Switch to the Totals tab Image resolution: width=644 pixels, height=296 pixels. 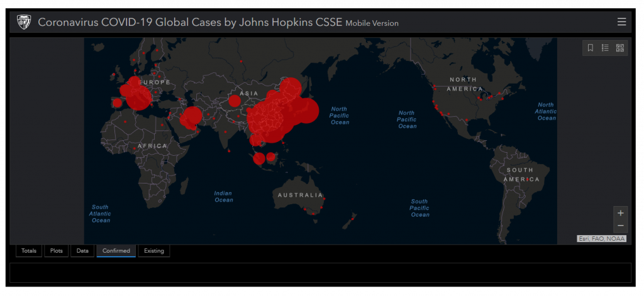pos(29,251)
